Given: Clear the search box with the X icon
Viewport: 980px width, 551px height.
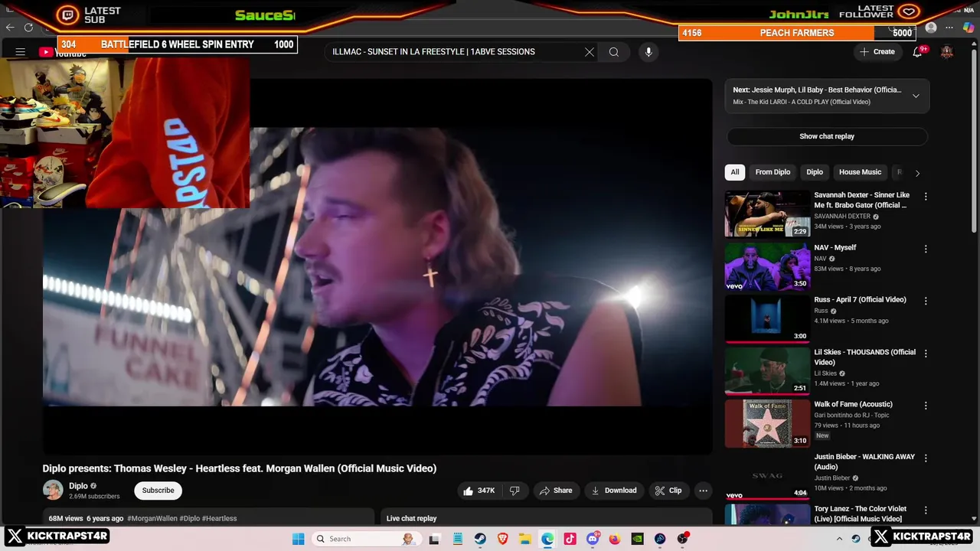Looking at the screenshot, I should [590, 52].
